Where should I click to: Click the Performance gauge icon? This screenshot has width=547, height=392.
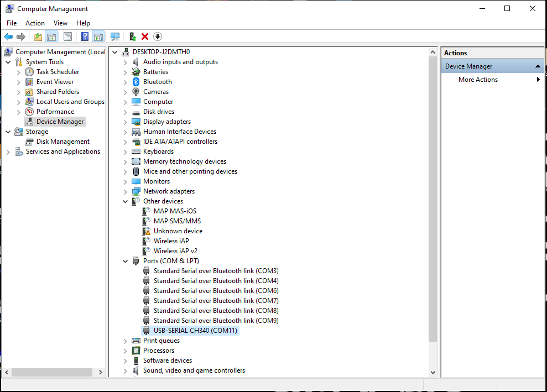29,112
